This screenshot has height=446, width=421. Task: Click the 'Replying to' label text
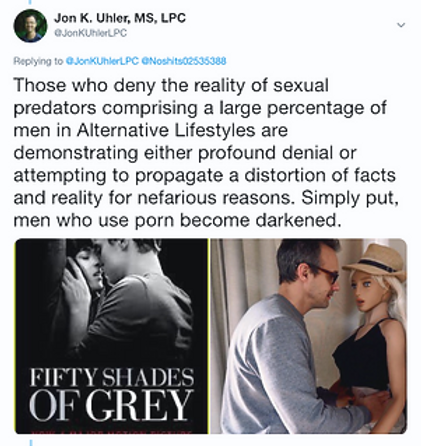coord(38,61)
